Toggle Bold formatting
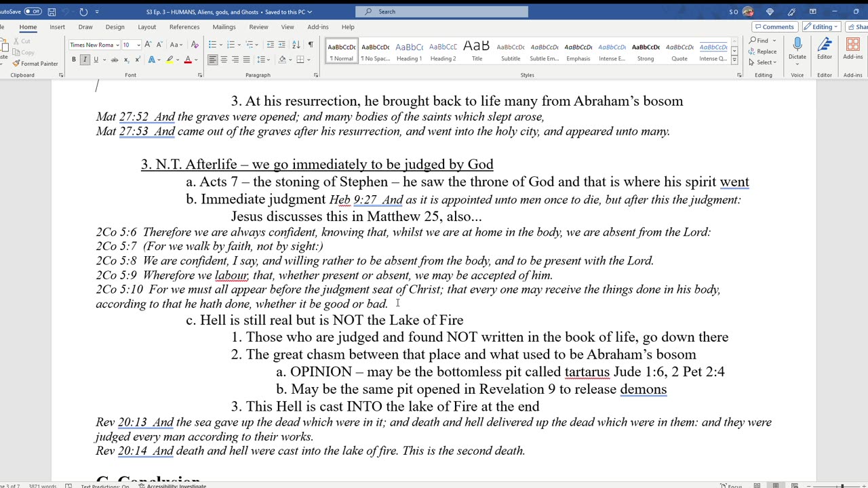The height and width of the screenshot is (488, 868). click(74, 60)
